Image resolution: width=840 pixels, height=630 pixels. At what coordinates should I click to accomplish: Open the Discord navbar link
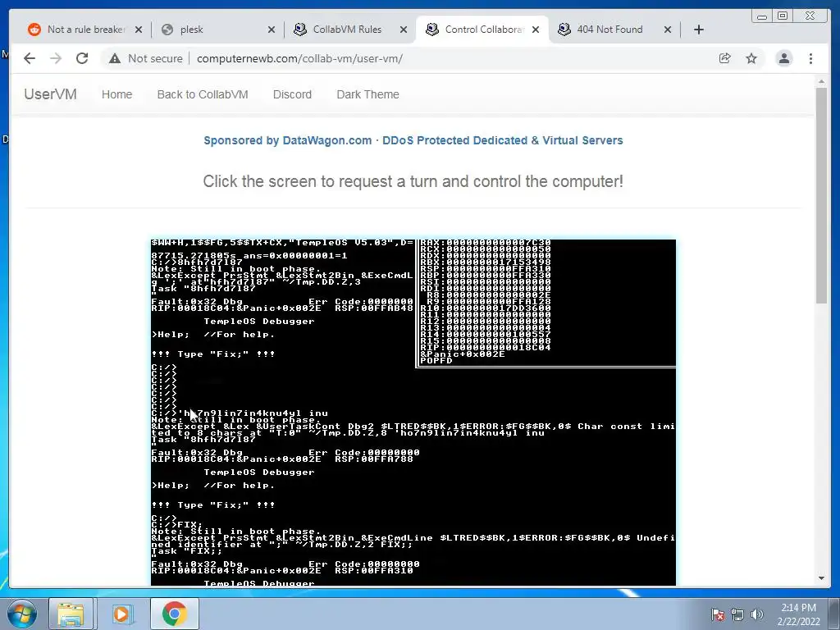[x=292, y=94]
